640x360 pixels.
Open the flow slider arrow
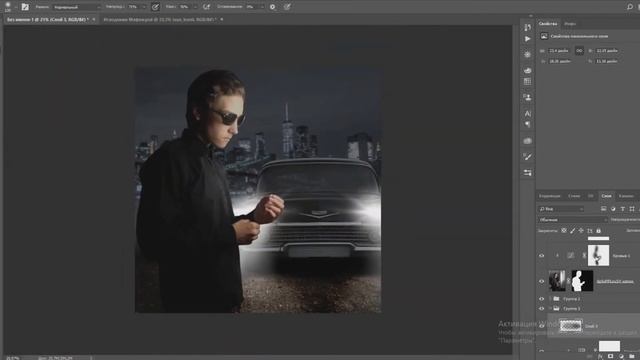(x=195, y=7)
